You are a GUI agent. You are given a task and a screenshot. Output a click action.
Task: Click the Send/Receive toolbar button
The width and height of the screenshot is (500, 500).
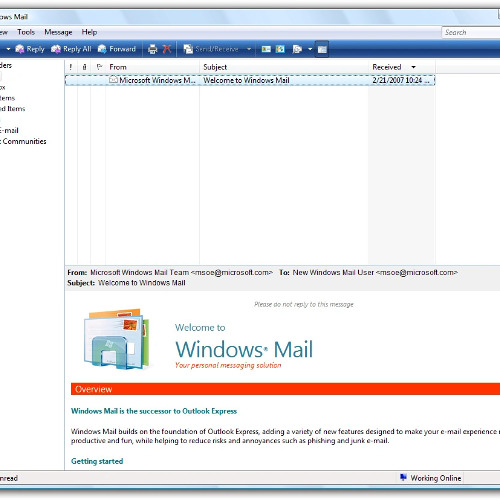tap(211, 49)
